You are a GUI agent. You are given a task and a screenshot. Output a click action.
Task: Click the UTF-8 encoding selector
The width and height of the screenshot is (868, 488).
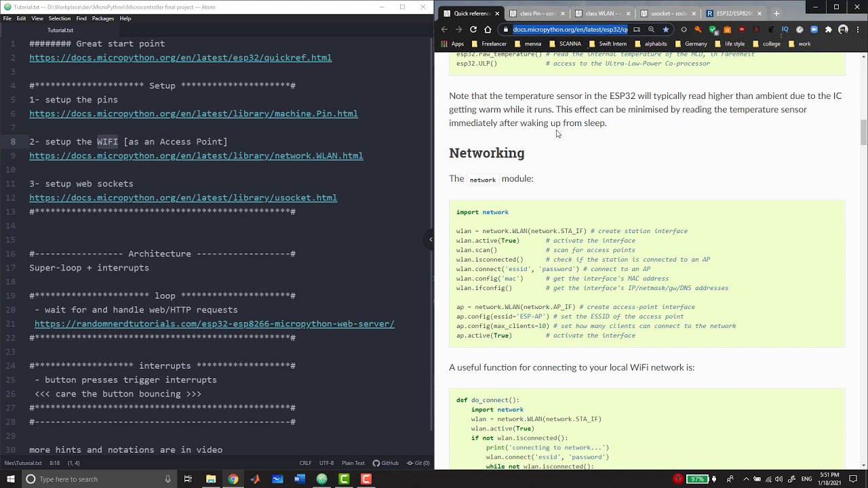click(x=326, y=463)
